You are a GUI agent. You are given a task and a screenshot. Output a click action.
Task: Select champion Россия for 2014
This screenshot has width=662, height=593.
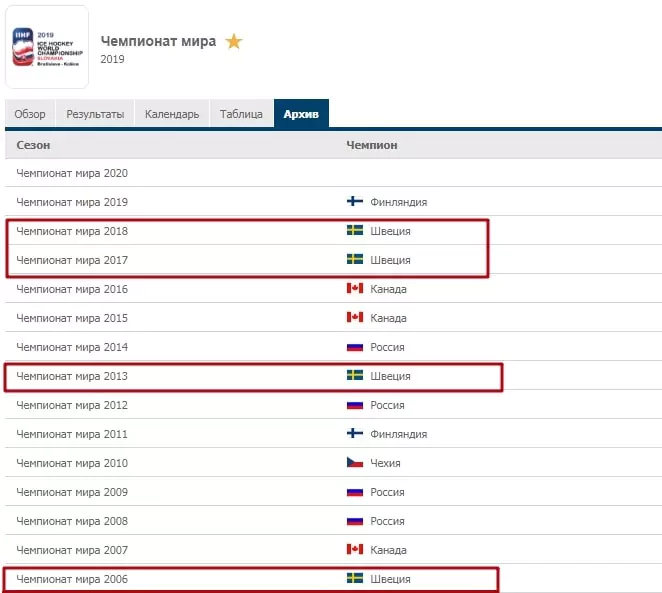tap(387, 347)
